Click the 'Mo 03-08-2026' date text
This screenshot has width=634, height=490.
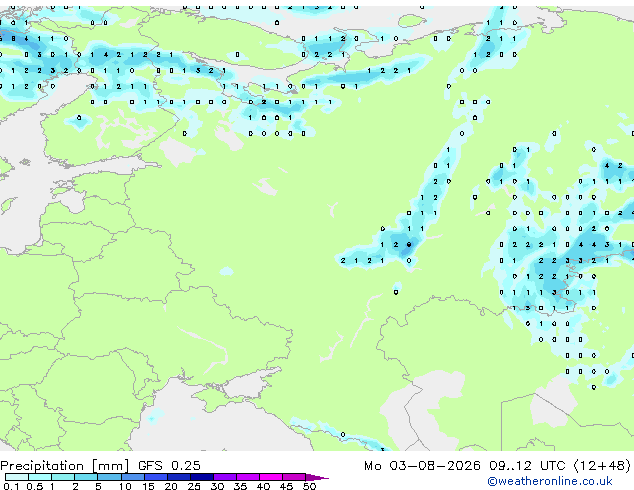(x=422, y=466)
